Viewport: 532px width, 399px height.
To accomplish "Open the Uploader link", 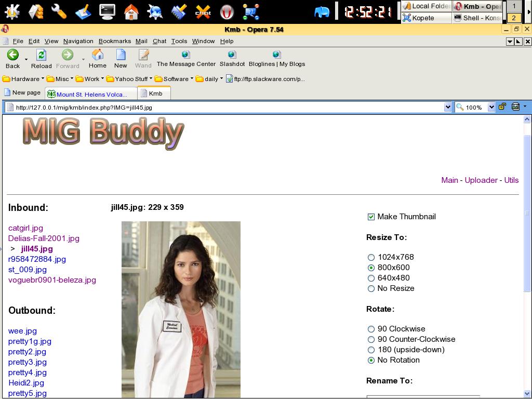I will click(x=481, y=180).
